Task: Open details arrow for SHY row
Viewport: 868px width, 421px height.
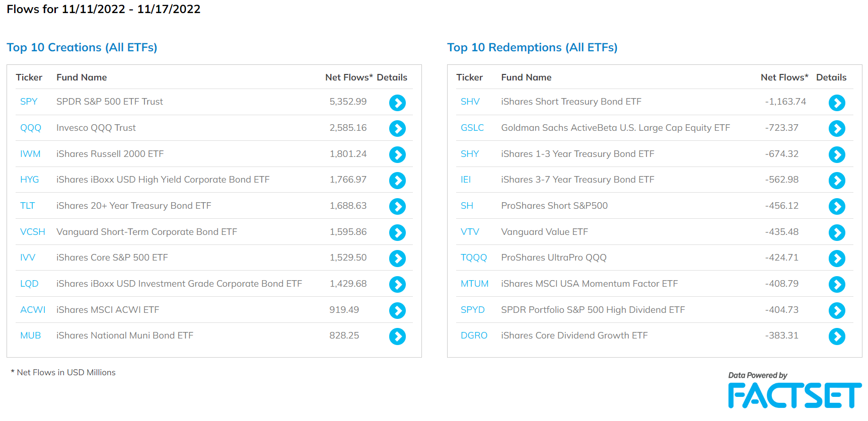Action: (x=837, y=154)
